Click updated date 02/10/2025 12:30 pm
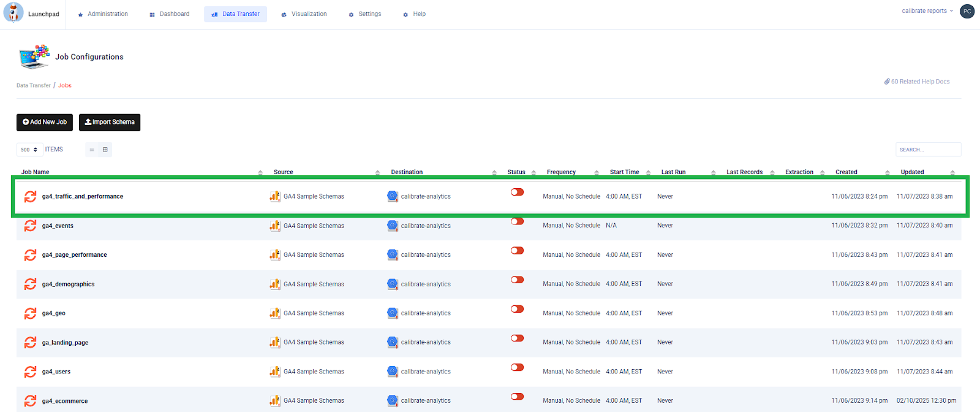 click(x=926, y=401)
